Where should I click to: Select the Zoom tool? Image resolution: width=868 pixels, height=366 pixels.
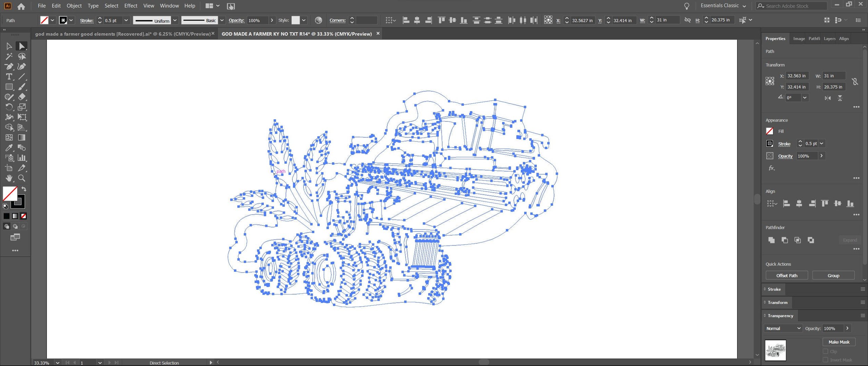pyautogui.click(x=22, y=178)
